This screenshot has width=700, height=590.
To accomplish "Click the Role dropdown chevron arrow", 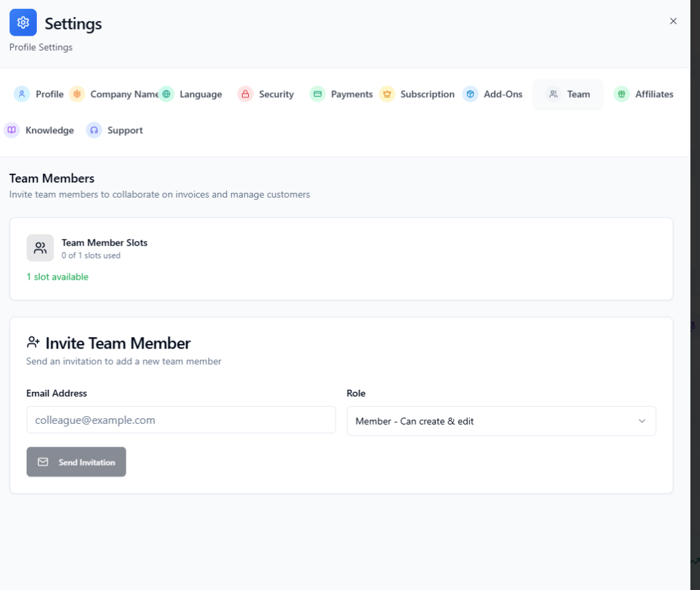I will click(x=642, y=421).
